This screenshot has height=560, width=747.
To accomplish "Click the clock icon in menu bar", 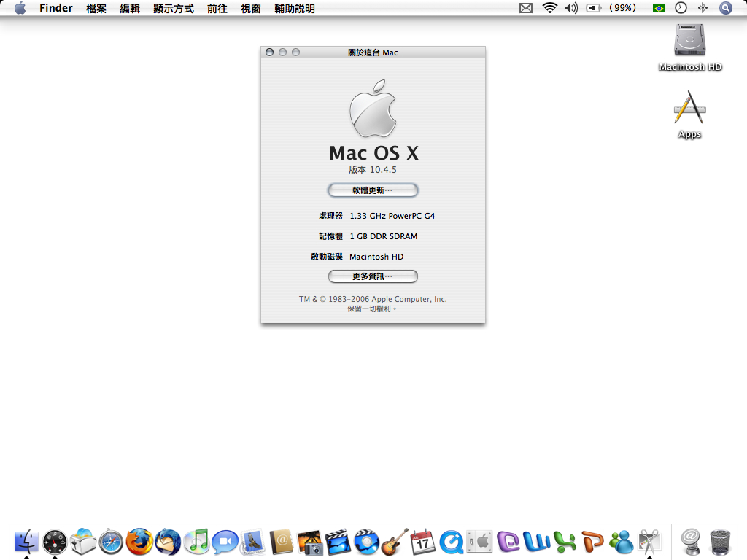I will [681, 8].
